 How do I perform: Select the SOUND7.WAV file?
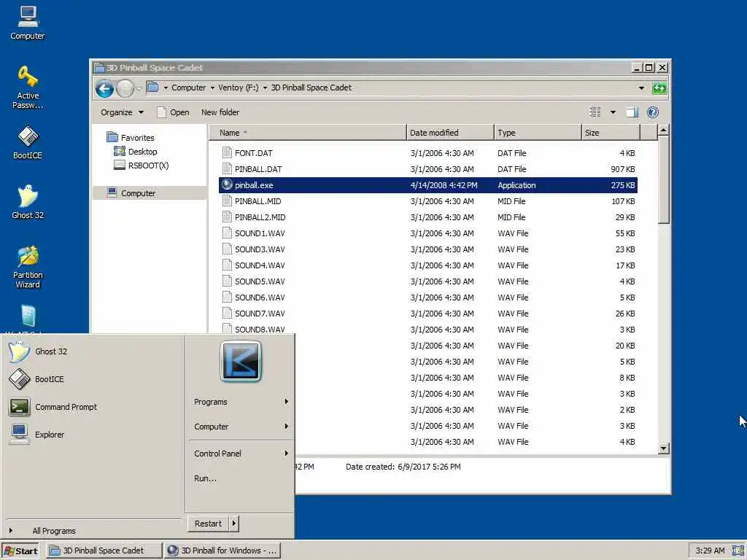[427, 314]
